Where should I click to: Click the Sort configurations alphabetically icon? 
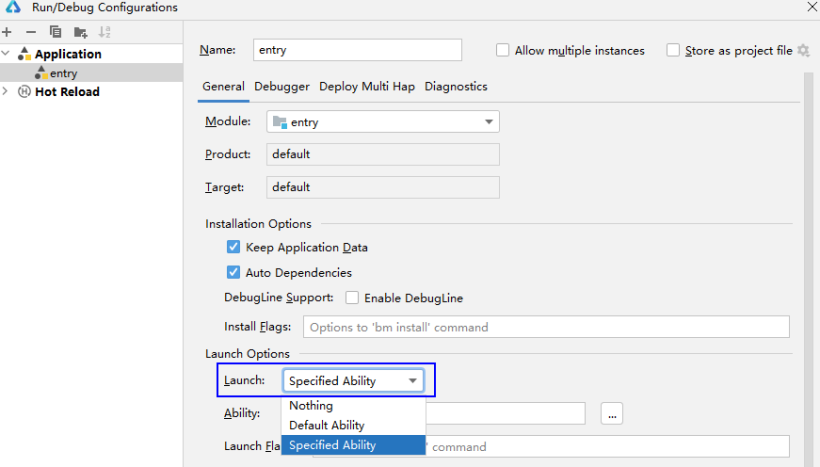(x=105, y=32)
